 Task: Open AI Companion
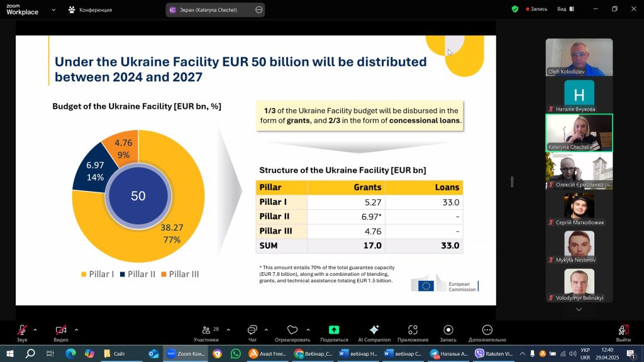pyautogui.click(x=374, y=332)
